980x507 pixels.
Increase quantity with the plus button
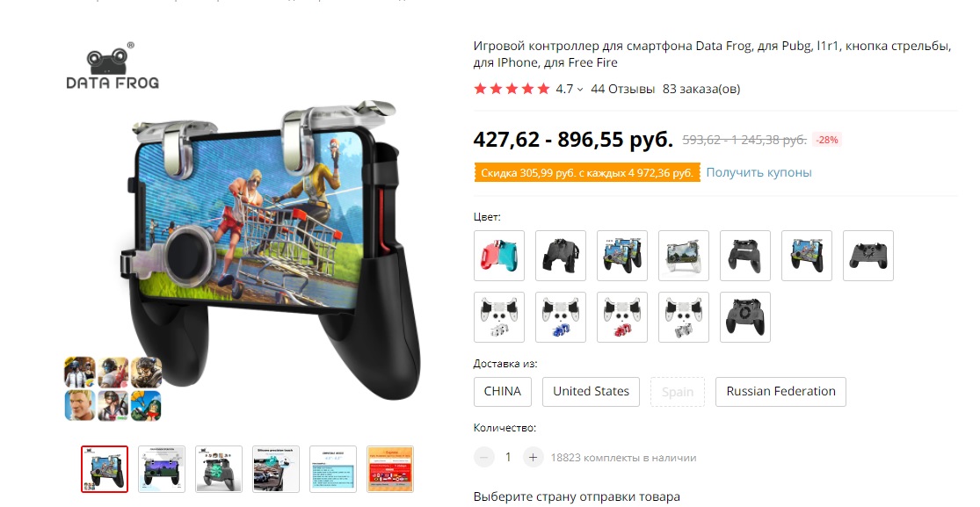(533, 457)
